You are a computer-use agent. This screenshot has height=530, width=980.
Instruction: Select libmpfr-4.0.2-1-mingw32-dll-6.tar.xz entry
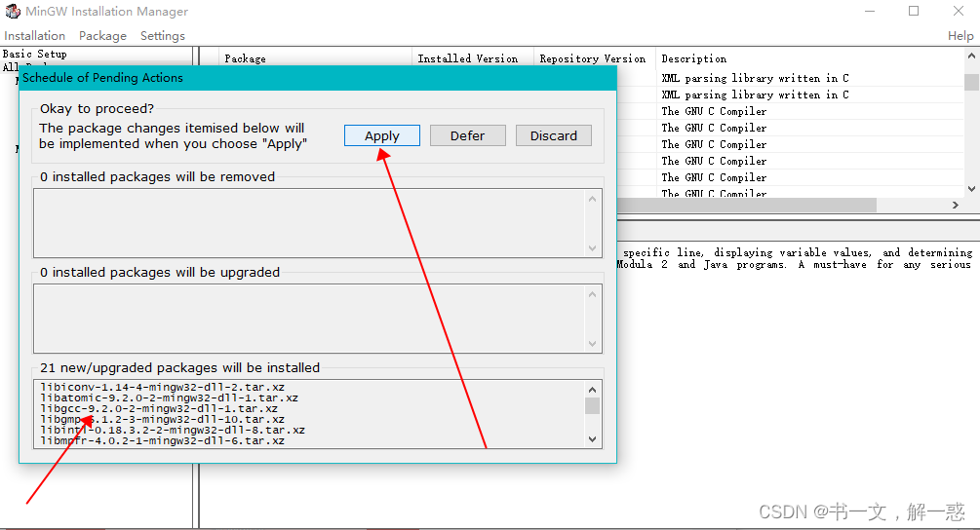pyautogui.click(x=163, y=440)
